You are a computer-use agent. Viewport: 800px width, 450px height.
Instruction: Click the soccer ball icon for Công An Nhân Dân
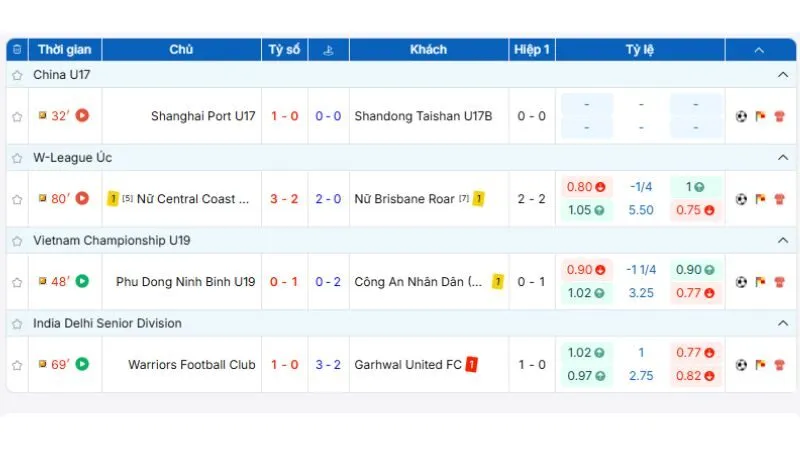(741, 282)
